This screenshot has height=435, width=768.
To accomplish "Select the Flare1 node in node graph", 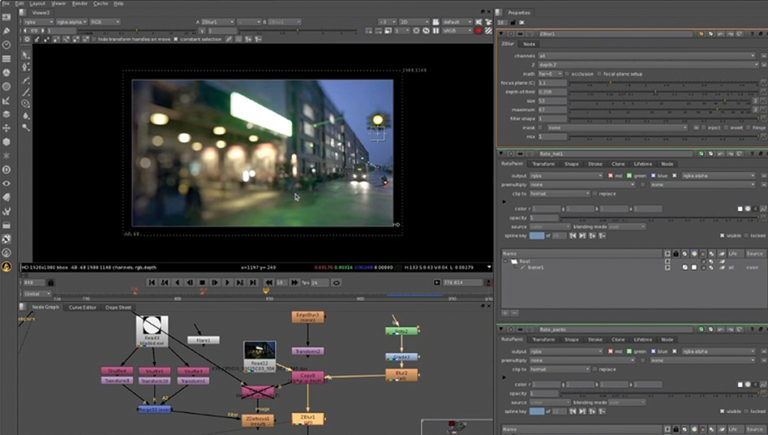I will (x=203, y=340).
